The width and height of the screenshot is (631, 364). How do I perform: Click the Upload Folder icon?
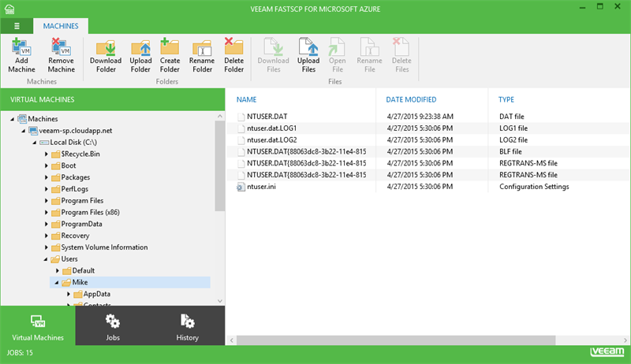140,48
